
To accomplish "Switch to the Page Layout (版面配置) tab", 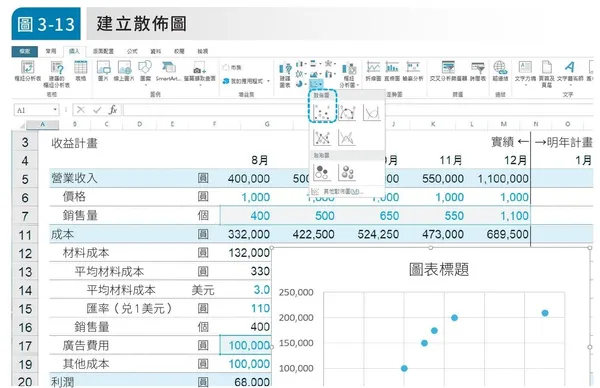I will 103,51.
